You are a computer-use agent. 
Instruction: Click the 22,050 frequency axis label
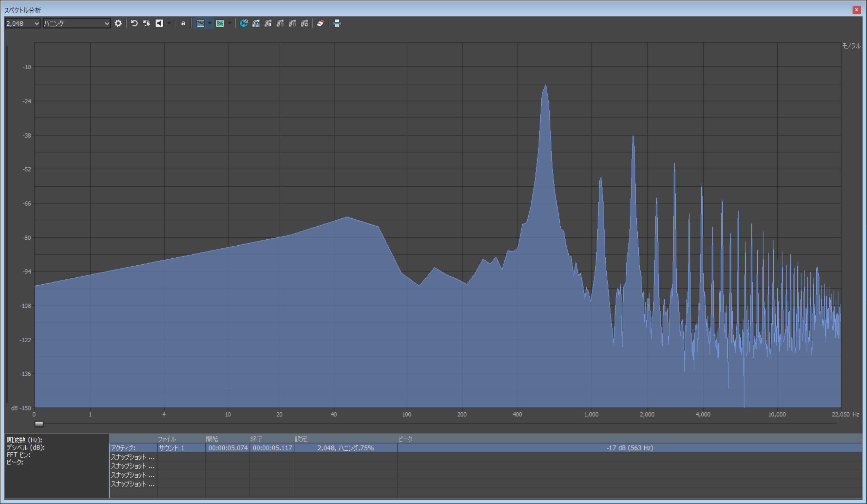(841, 414)
